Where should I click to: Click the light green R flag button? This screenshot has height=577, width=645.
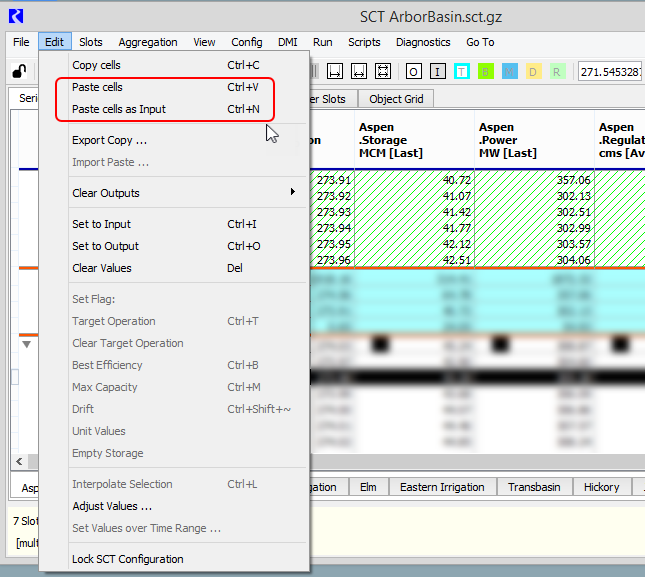click(x=557, y=71)
